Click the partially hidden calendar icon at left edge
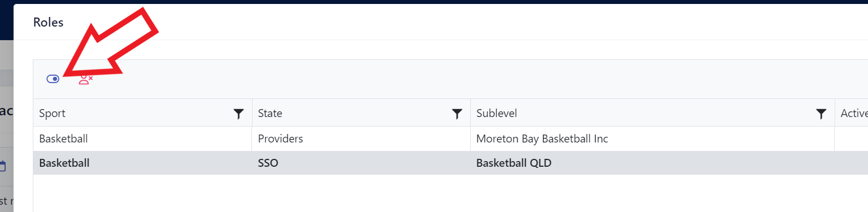 click(x=2, y=166)
